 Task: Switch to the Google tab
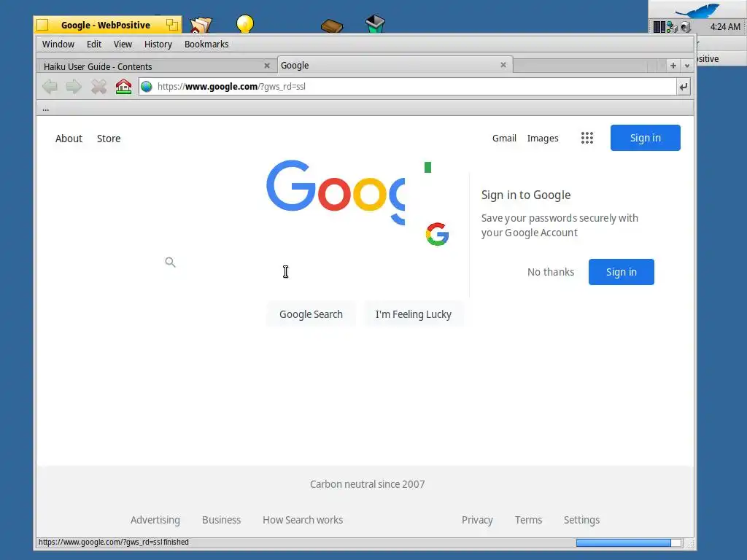point(395,65)
